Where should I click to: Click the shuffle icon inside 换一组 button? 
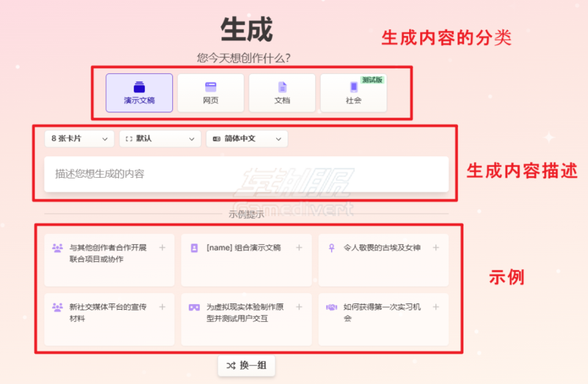tap(230, 365)
